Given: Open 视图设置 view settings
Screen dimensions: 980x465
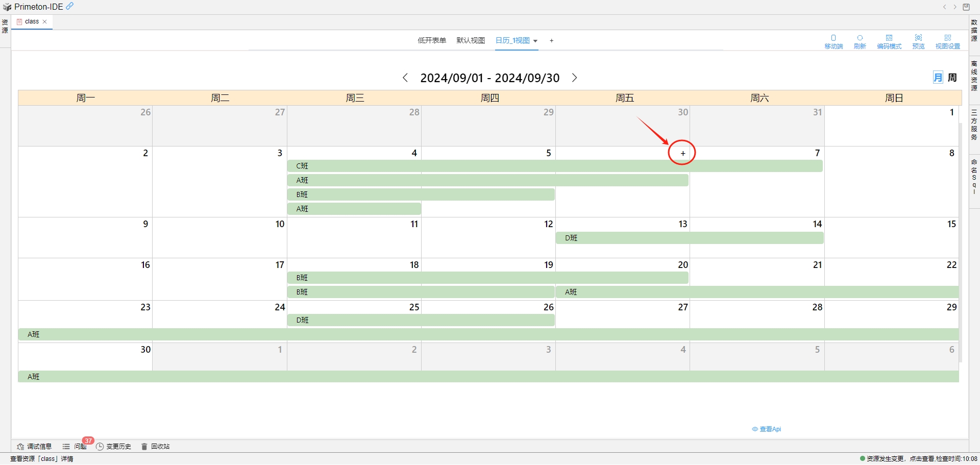Looking at the screenshot, I should pyautogui.click(x=948, y=41).
